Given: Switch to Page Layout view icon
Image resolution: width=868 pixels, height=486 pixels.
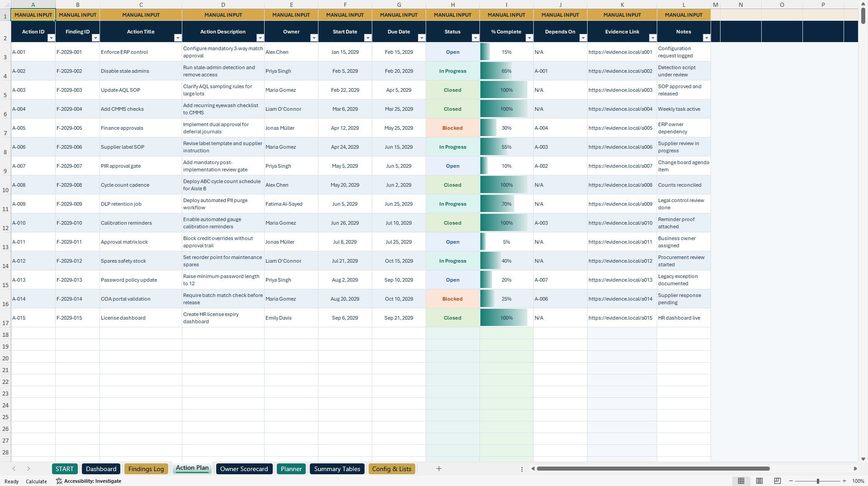Looking at the screenshot, I should (759, 481).
